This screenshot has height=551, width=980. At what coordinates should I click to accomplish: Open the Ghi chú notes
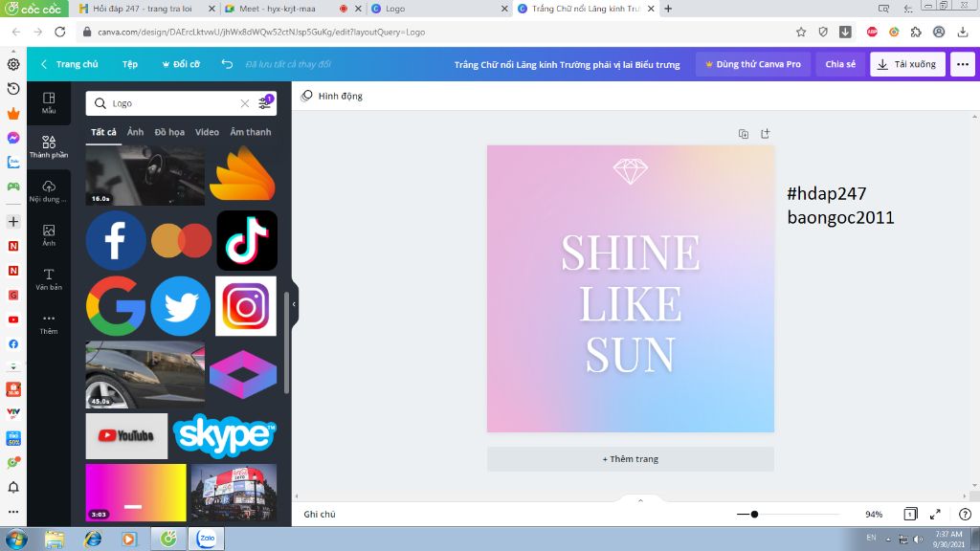pos(320,514)
